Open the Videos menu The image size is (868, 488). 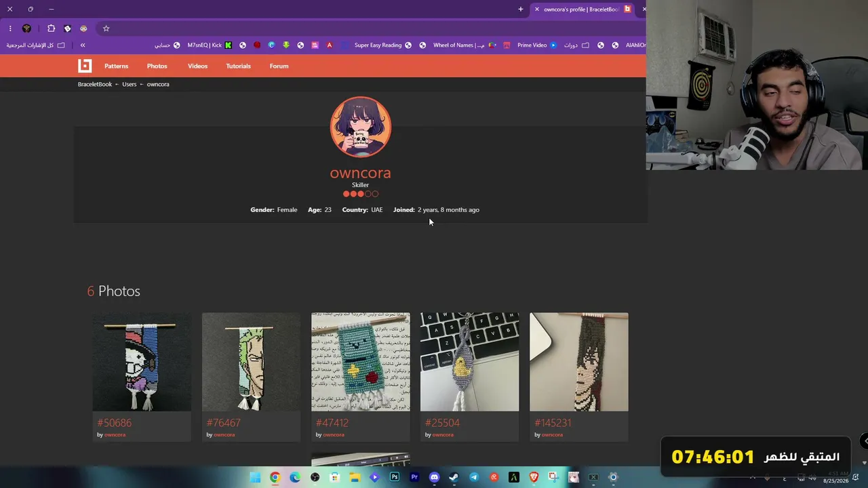pos(197,66)
